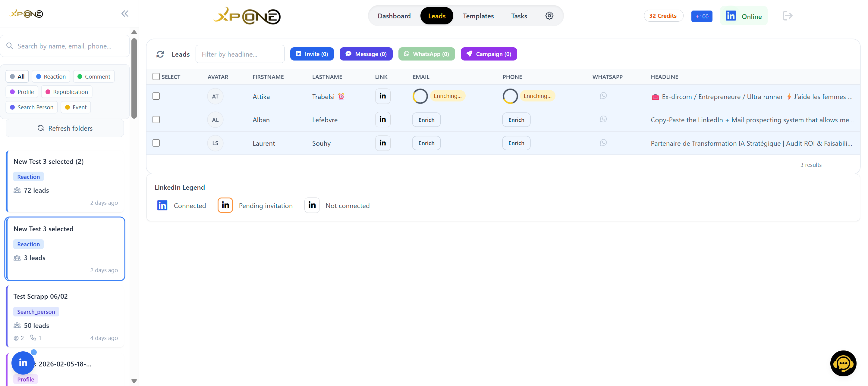Screen dimensions: 868x386
Task: Click the search magnifier icon in sidebar
Action: click(9, 46)
